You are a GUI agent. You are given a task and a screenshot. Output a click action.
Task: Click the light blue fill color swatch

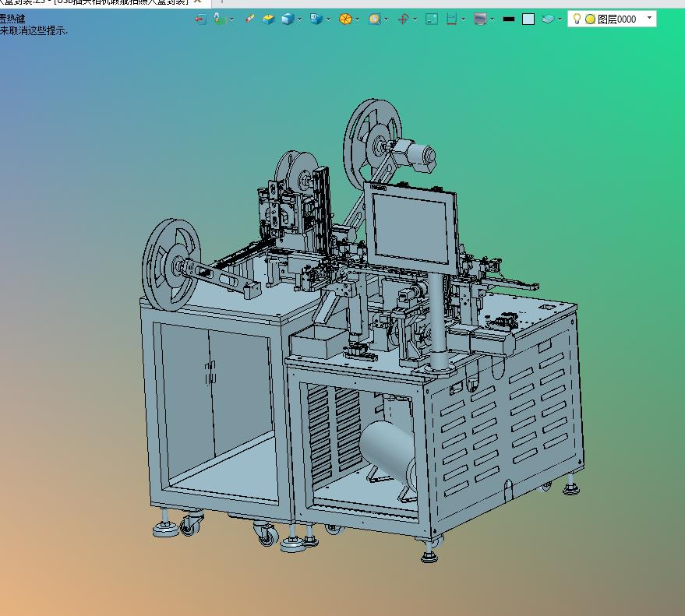click(528, 19)
